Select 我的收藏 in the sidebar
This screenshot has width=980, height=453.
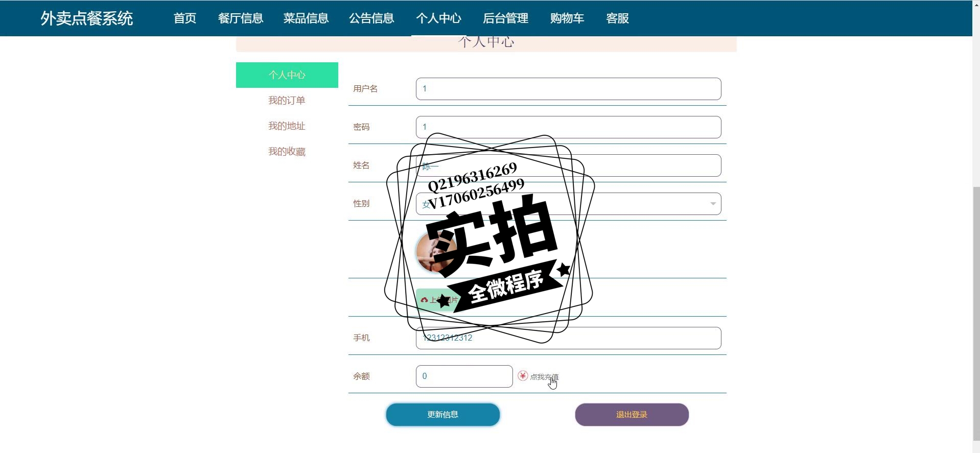pyautogui.click(x=287, y=152)
